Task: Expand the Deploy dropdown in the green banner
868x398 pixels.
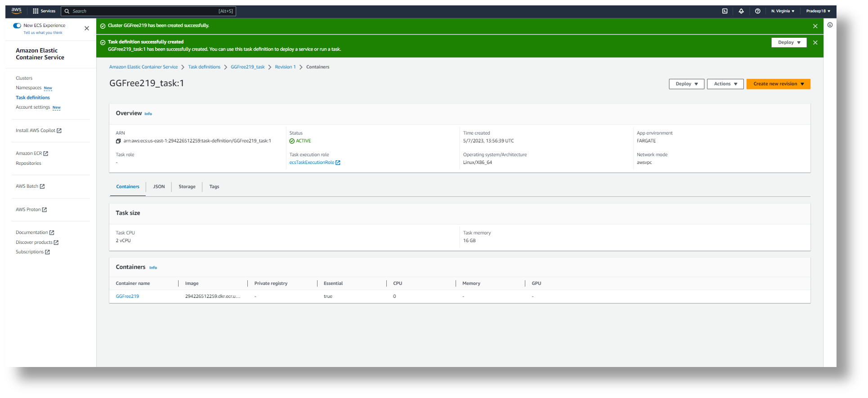Action: coord(789,43)
